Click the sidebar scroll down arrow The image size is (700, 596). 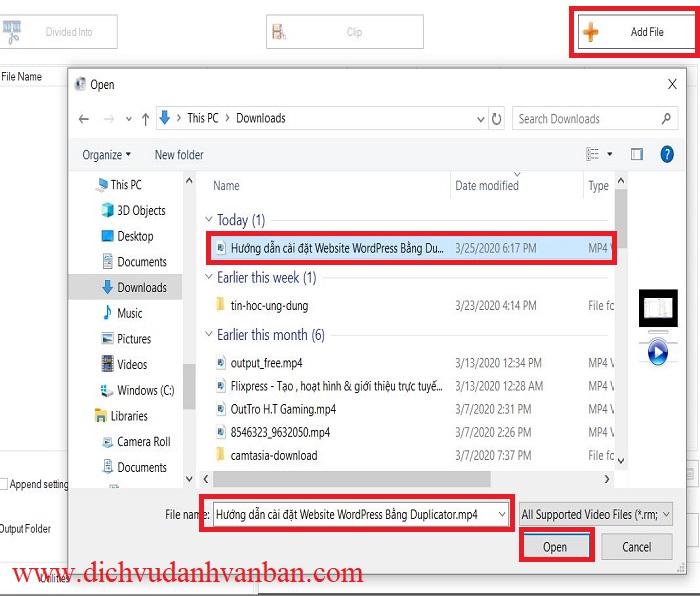pos(189,479)
